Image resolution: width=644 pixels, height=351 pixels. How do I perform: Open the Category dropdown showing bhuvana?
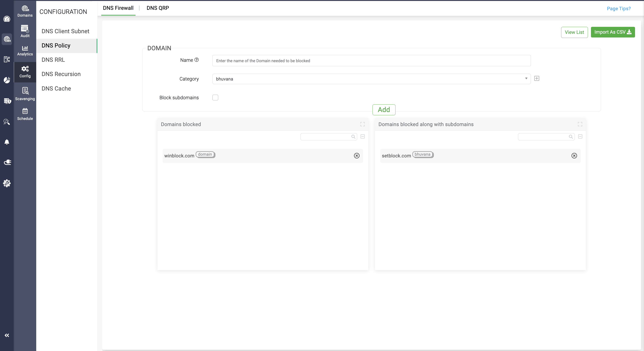click(371, 79)
